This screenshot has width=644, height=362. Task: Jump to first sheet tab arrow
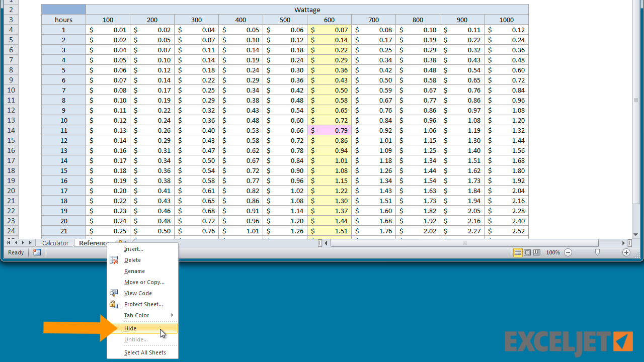[9, 243]
